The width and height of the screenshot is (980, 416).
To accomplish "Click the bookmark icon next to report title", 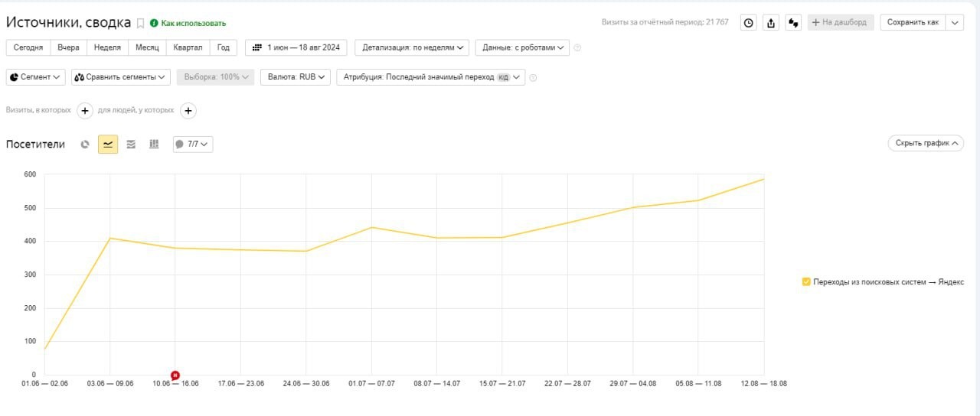I will [140, 23].
